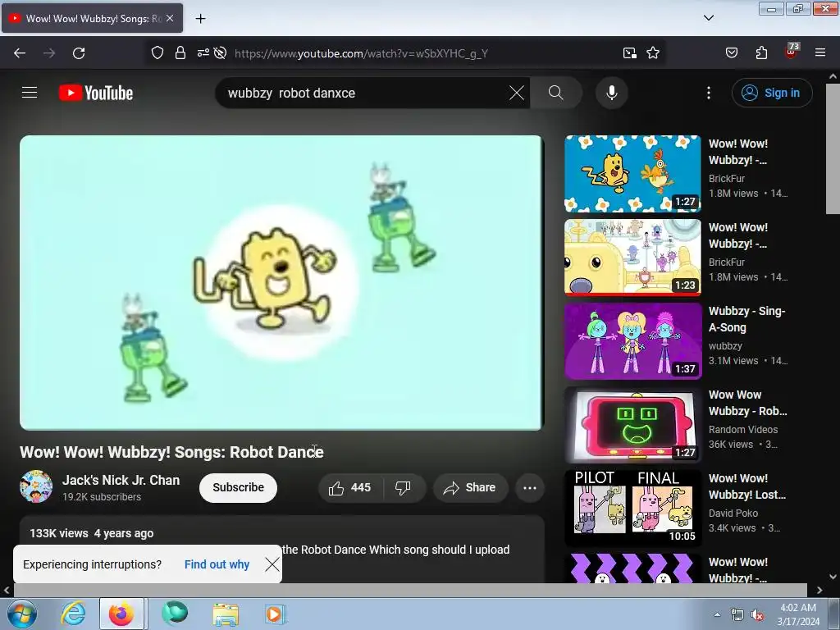Like the video with 445 likes
The width and height of the screenshot is (840, 630).
[x=349, y=487]
